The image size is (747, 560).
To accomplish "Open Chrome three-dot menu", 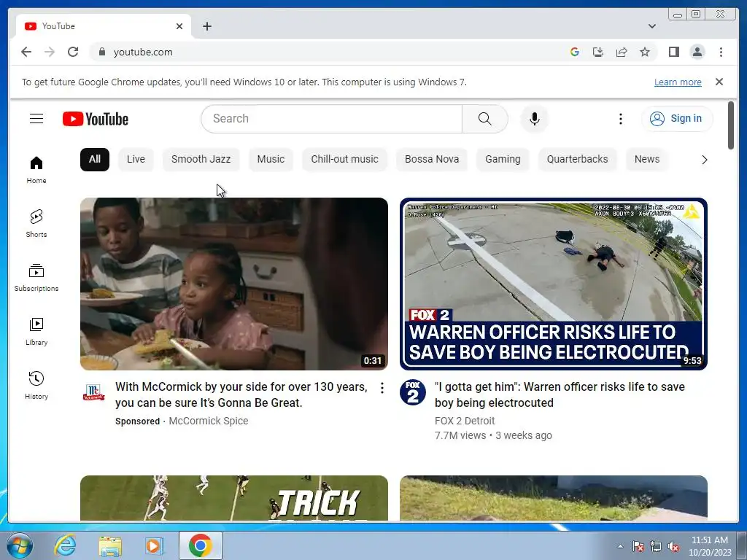I will [721, 52].
